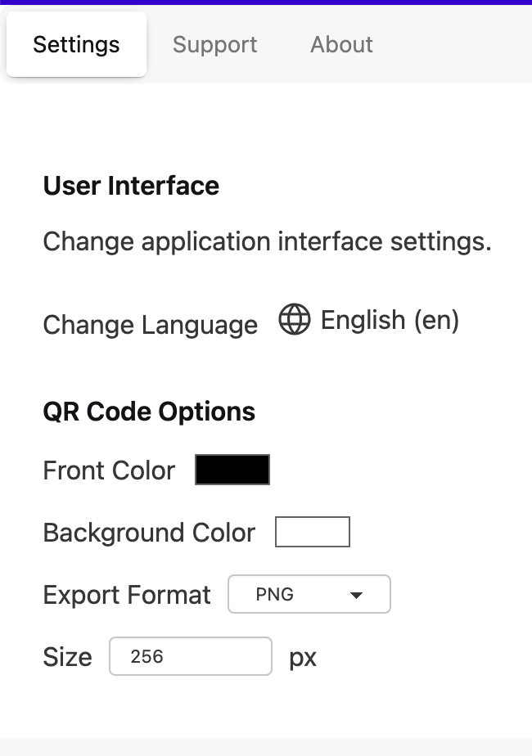Open the English (en) language selector
532x756 pixels.
[390, 320]
